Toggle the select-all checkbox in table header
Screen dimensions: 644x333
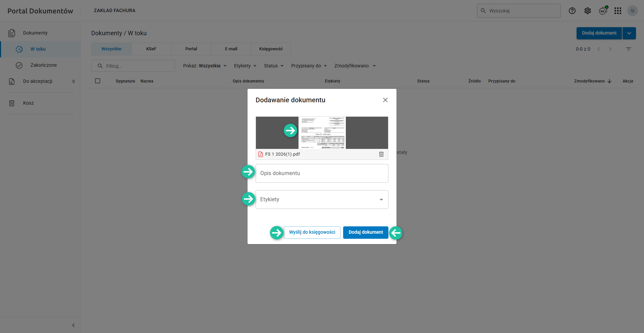point(98,81)
